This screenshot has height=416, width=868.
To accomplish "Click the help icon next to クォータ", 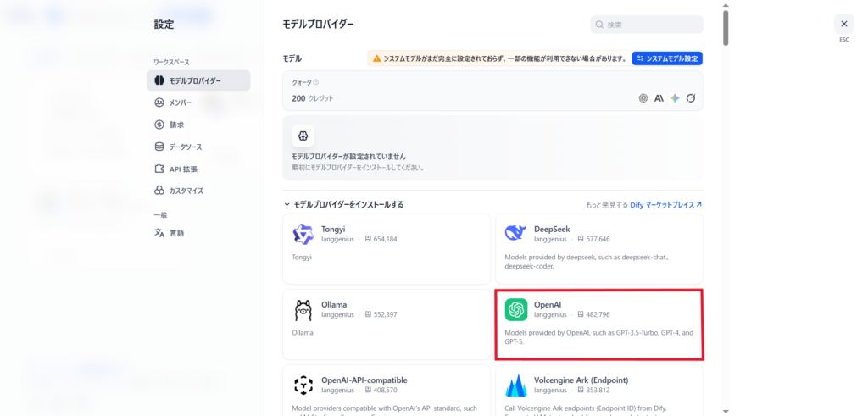I will 316,82.
